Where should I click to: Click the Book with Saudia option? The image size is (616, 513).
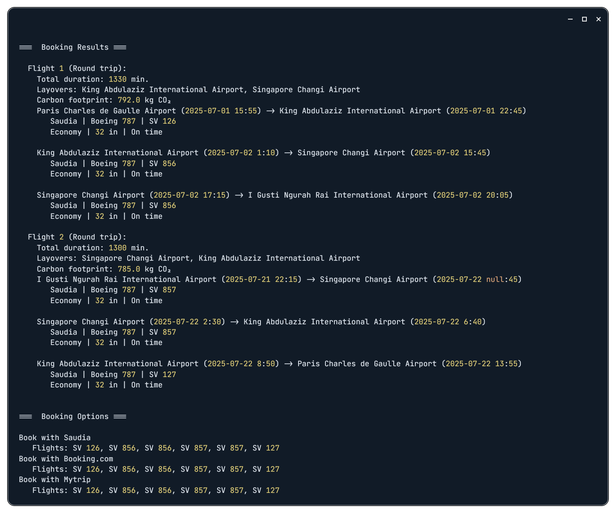tap(55, 437)
